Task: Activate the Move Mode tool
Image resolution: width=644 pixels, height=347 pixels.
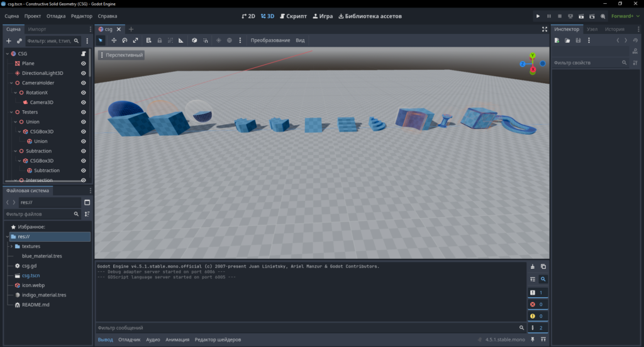Action: pos(114,40)
